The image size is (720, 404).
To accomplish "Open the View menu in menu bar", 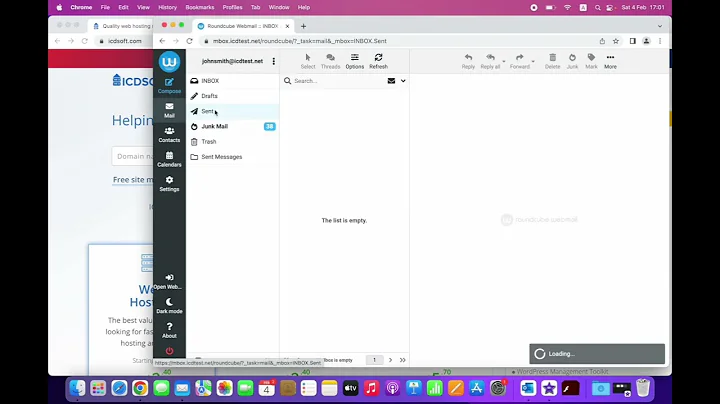I will [143, 7].
